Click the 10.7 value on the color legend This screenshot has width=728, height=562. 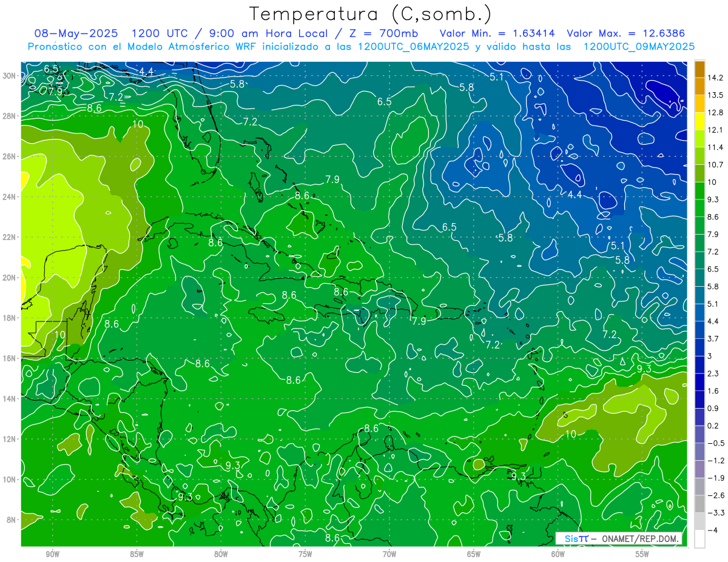715,165
